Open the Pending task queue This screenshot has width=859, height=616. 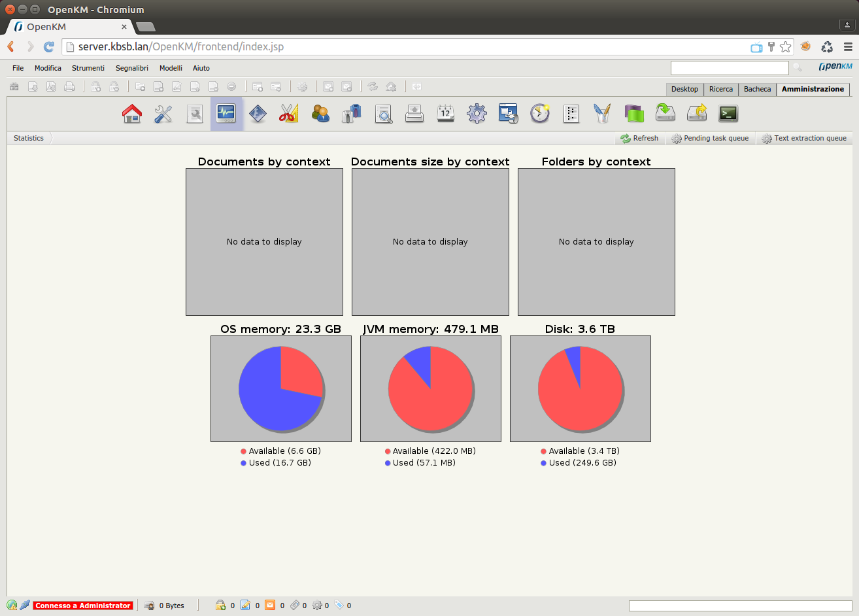710,138
